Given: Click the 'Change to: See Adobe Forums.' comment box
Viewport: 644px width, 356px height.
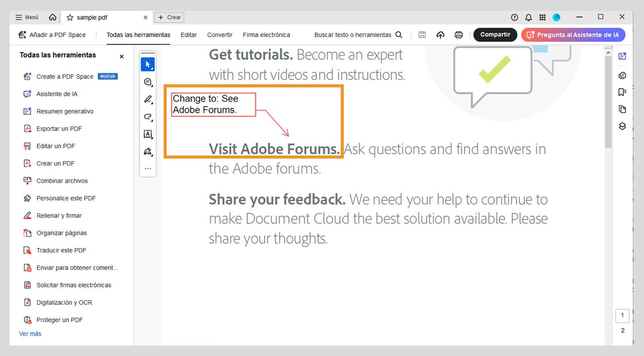Looking at the screenshot, I should pyautogui.click(x=213, y=105).
